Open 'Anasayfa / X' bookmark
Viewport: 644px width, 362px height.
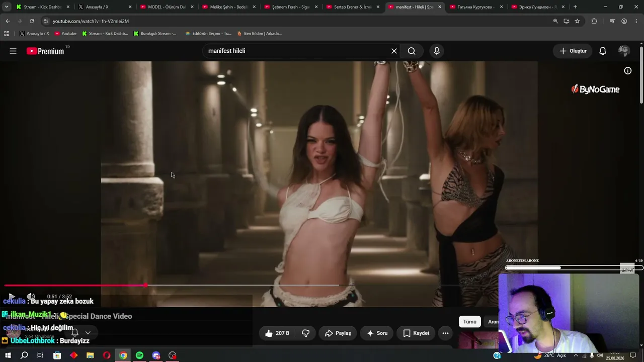coord(34,34)
